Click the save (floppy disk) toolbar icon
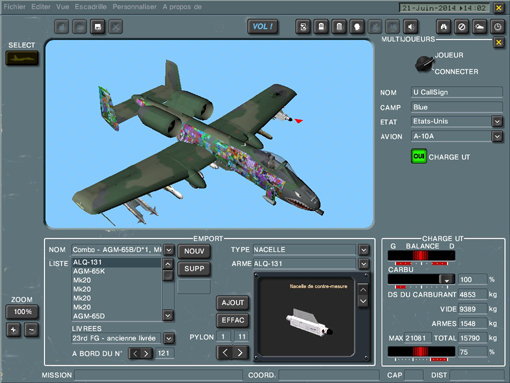The image size is (510, 383). (x=98, y=27)
